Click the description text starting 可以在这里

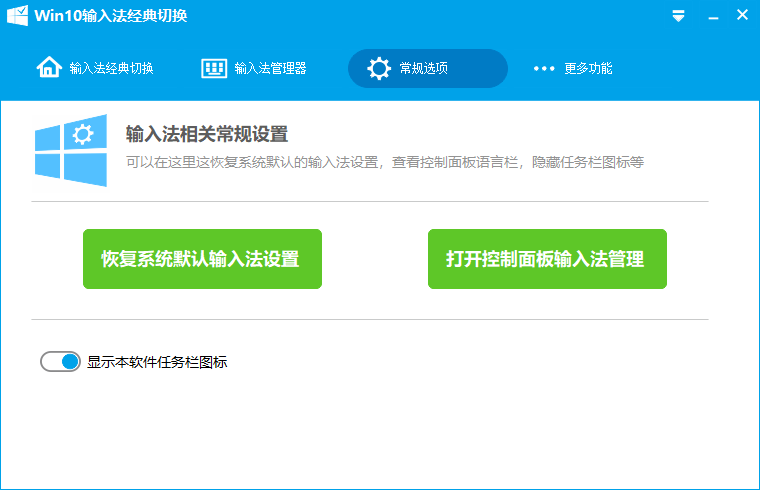pos(385,162)
